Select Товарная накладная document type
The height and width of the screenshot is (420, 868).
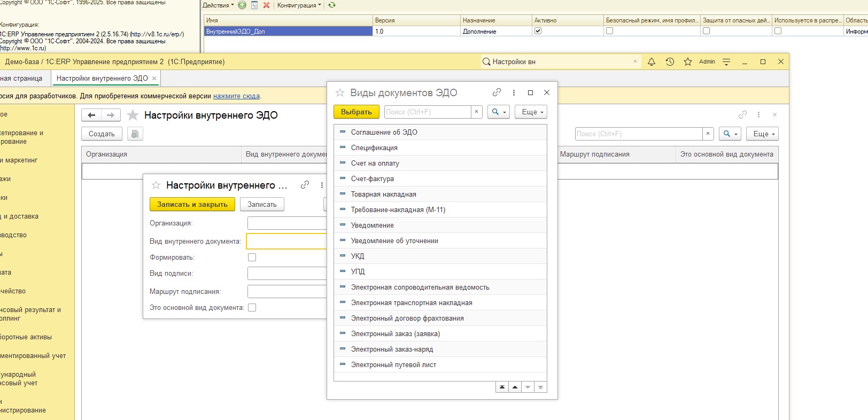(440, 194)
